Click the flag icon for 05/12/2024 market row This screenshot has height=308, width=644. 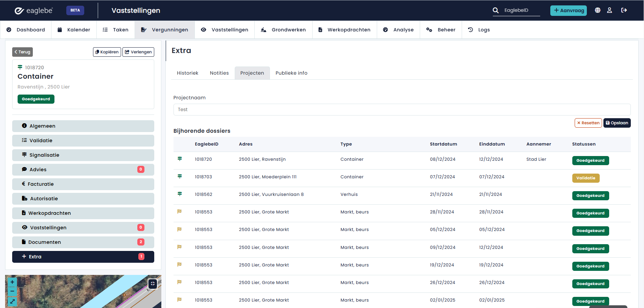pos(180,229)
